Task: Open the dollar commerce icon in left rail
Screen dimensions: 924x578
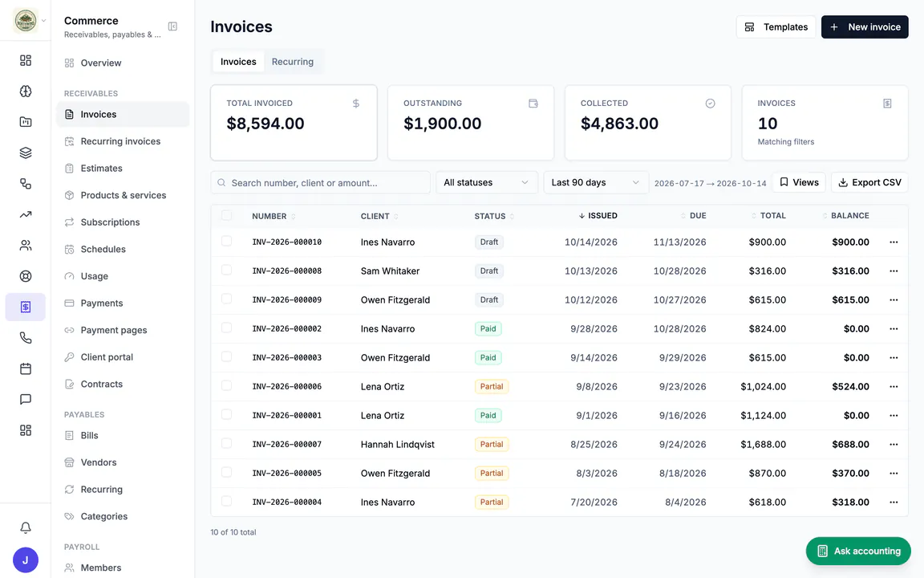Action: 26,307
